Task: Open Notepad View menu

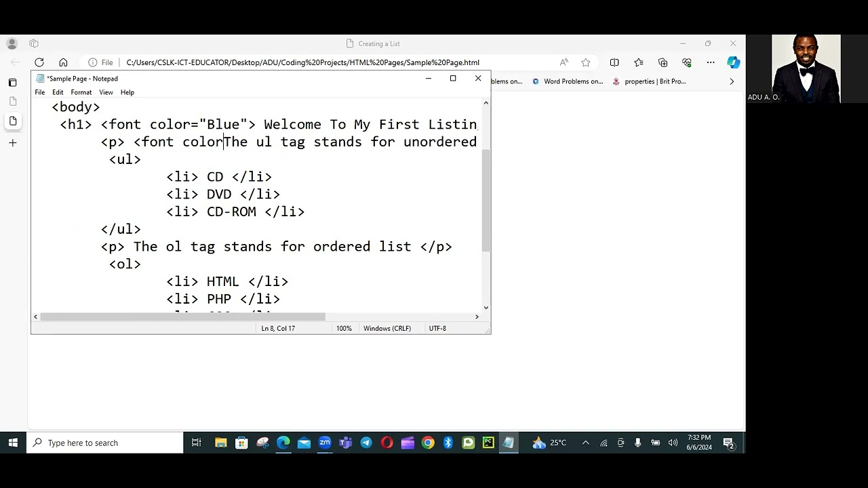Action: (x=106, y=92)
